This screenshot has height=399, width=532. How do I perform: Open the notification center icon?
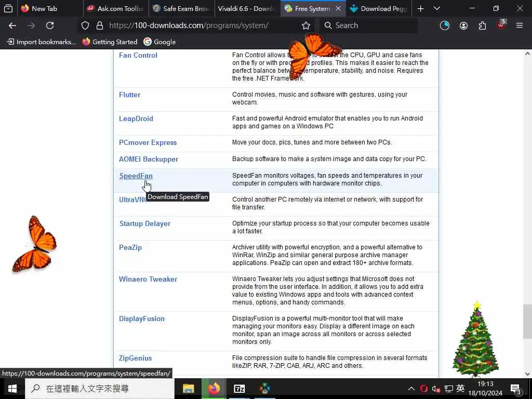[x=516, y=389]
